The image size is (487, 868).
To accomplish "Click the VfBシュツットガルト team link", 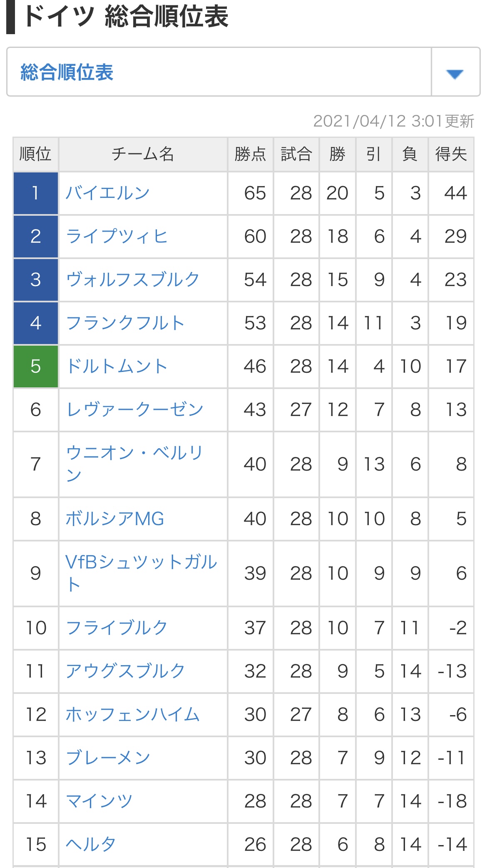I will click(141, 573).
